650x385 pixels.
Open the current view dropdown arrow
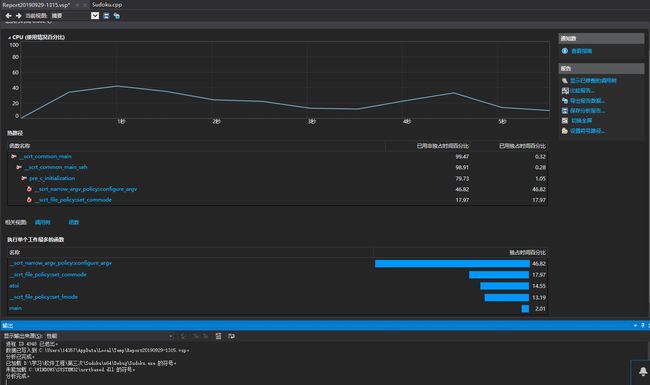tap(95, 16)
